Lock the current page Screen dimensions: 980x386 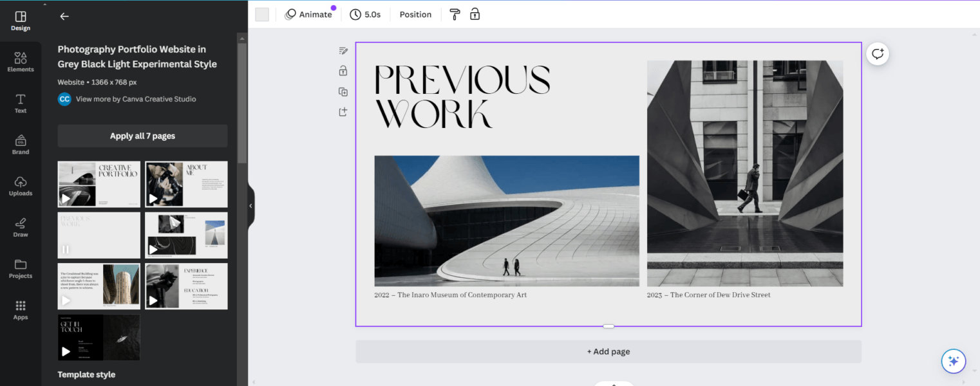(343, 71)
